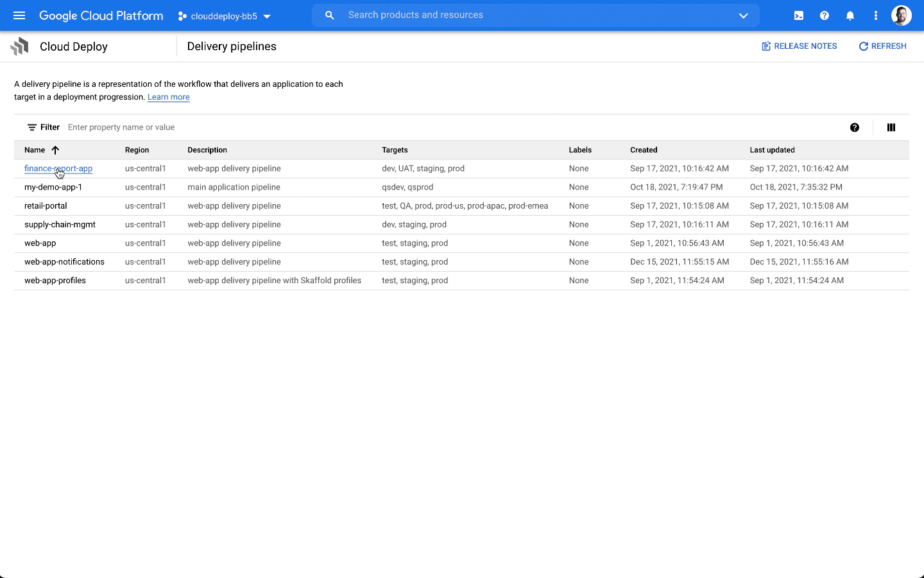Open your Google account profile avatar
This screenshot has height=578, width=924.
902,15
